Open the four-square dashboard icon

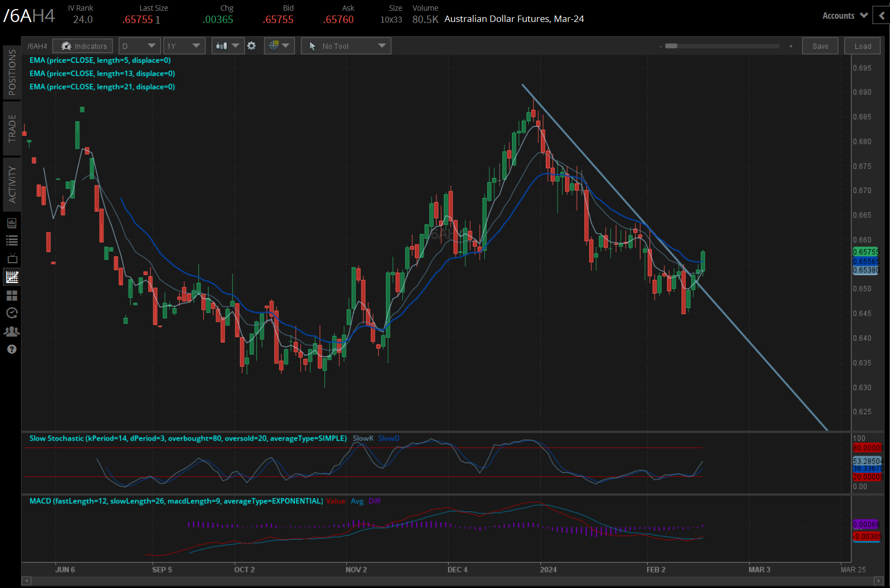(x=12, y=295)
